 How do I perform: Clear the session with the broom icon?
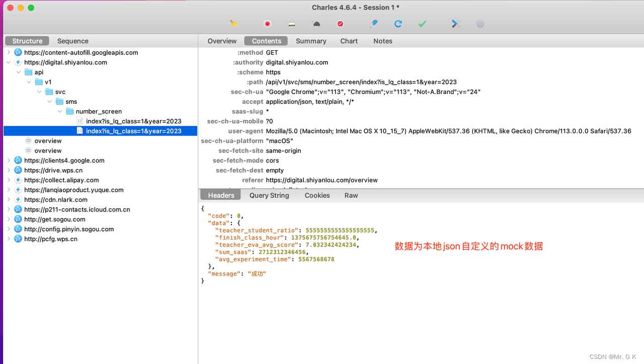pyautogui.click(x=233, y=24)
